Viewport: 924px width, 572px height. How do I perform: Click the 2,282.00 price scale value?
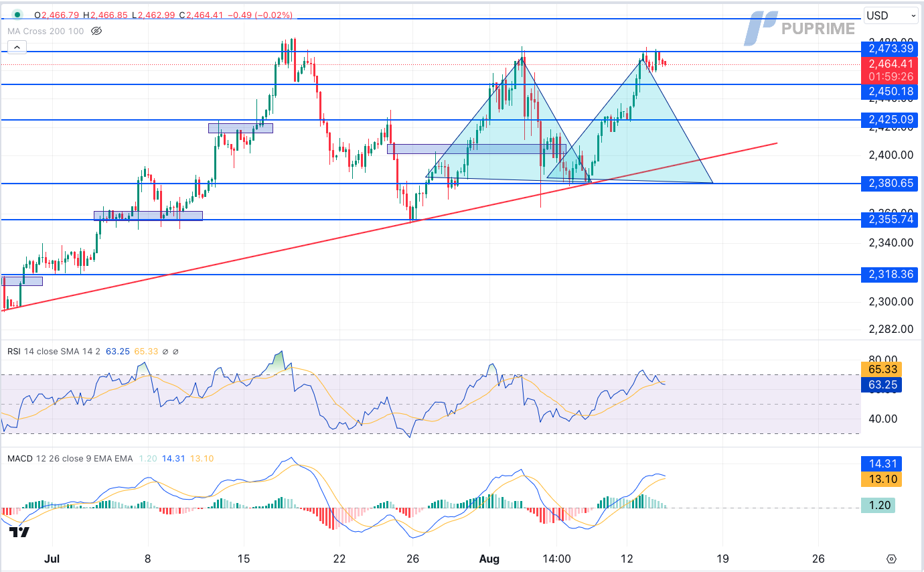pyautogui.click(x=891, y=329)
